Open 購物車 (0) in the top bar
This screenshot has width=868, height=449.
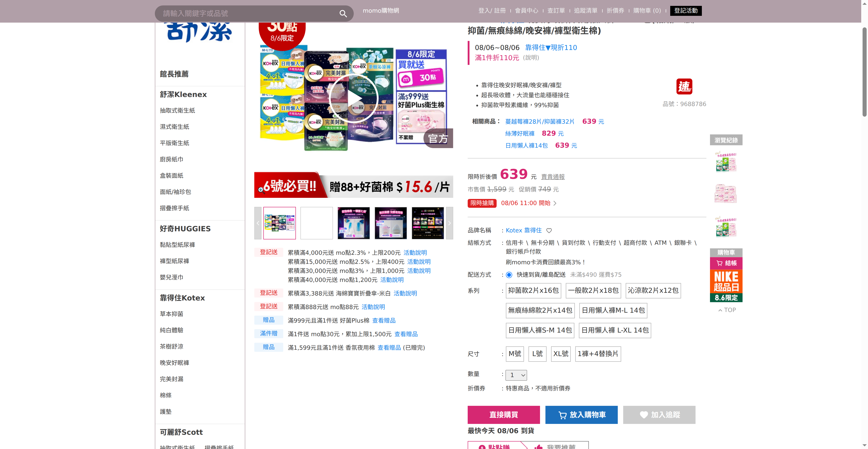(x=647, y=11)
